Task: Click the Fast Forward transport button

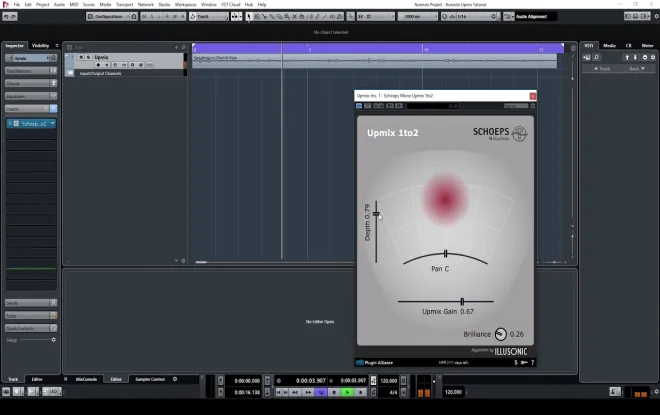Action: point(308,392)
